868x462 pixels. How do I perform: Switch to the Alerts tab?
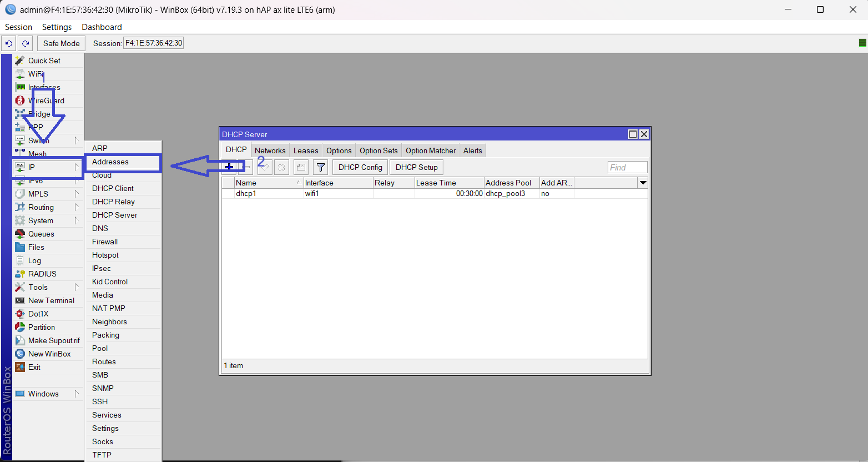coord(473,150)
